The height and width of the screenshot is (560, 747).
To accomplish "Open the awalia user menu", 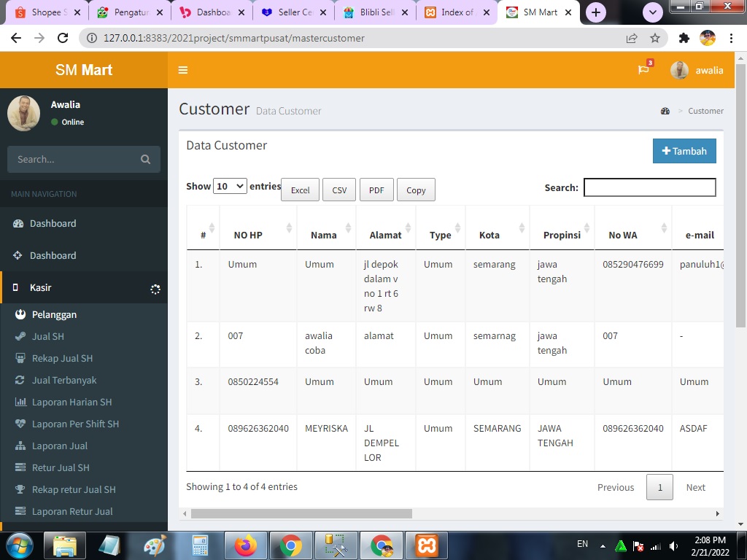I will click(697, 70).
